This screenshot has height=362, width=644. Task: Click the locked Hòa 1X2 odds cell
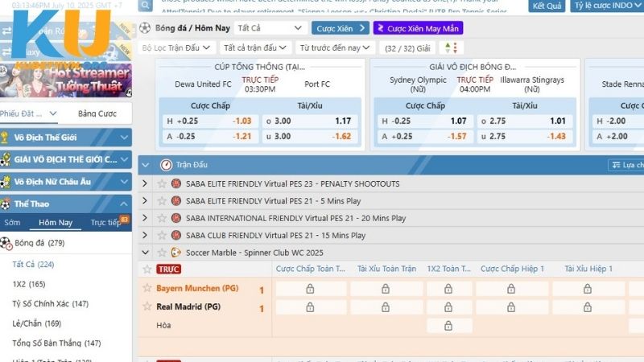448,325
